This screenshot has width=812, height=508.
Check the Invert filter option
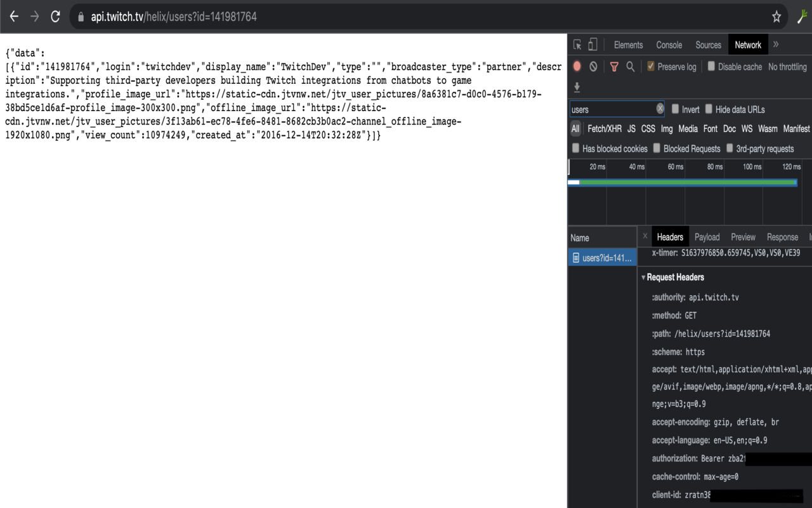[676, 109]
